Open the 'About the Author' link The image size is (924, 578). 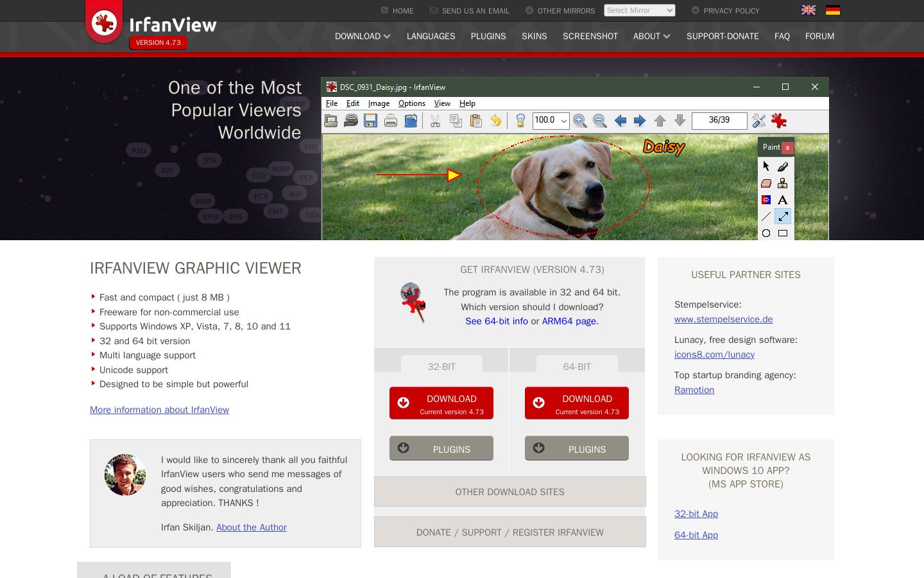[x=252, y=527]
